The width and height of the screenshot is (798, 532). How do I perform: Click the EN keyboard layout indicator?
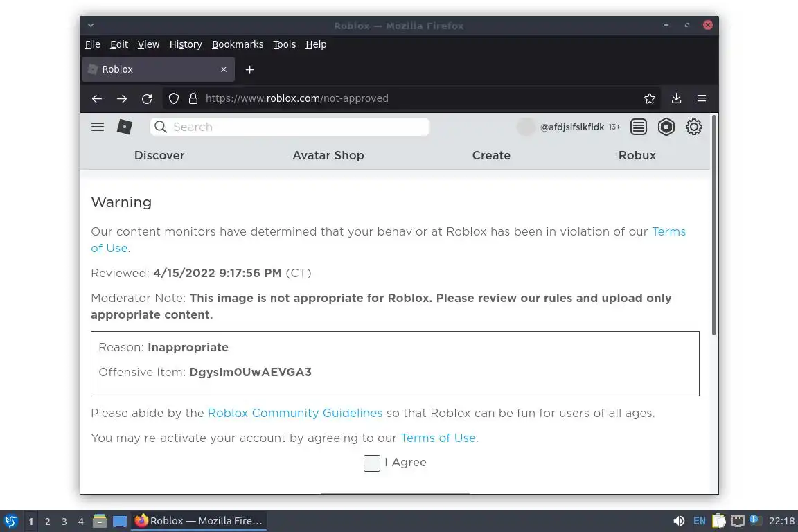pyautogui.click(x=699, y=521)
